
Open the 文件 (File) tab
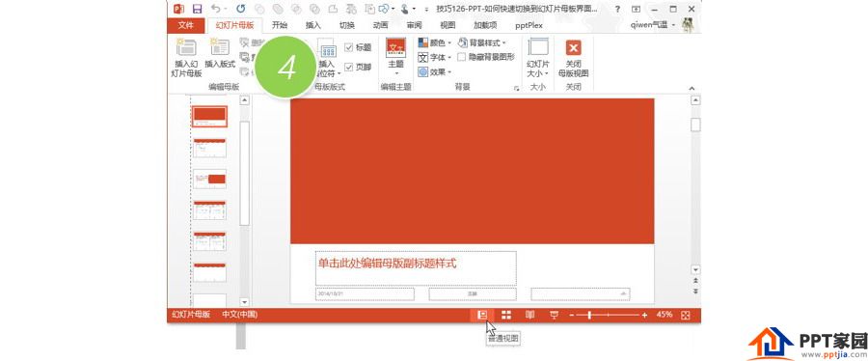(186, 25)
